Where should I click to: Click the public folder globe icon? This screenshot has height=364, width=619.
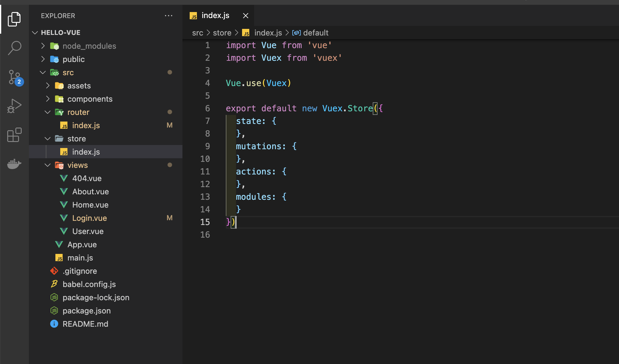coord(54,59)
